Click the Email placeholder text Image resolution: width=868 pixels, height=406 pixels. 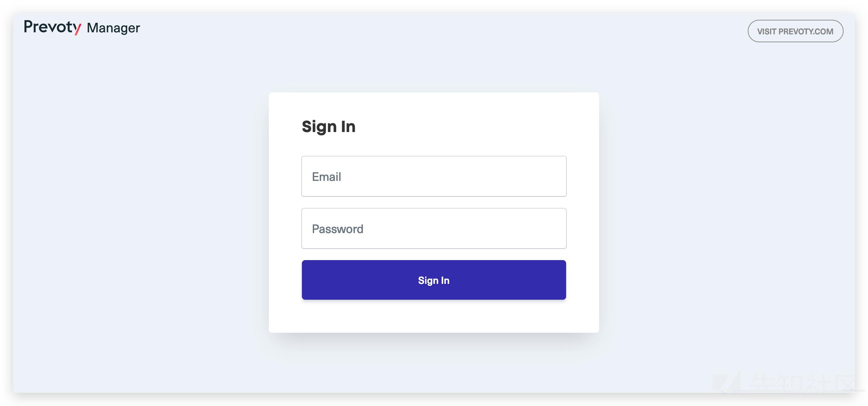pyautogui.click(x=326, y=177)
